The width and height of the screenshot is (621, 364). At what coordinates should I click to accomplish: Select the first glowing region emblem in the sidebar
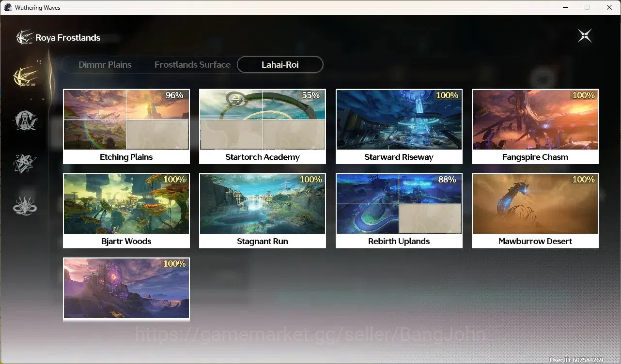pos(26,76)
